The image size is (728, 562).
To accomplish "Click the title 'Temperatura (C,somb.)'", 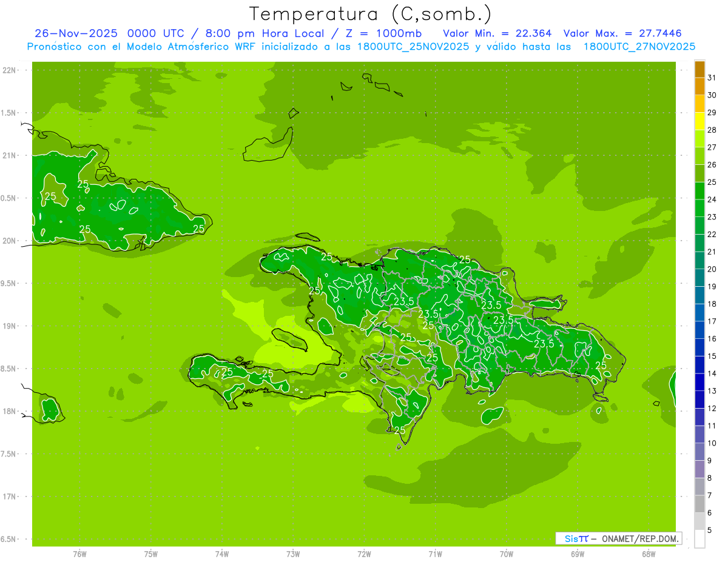I will [371, 13].
